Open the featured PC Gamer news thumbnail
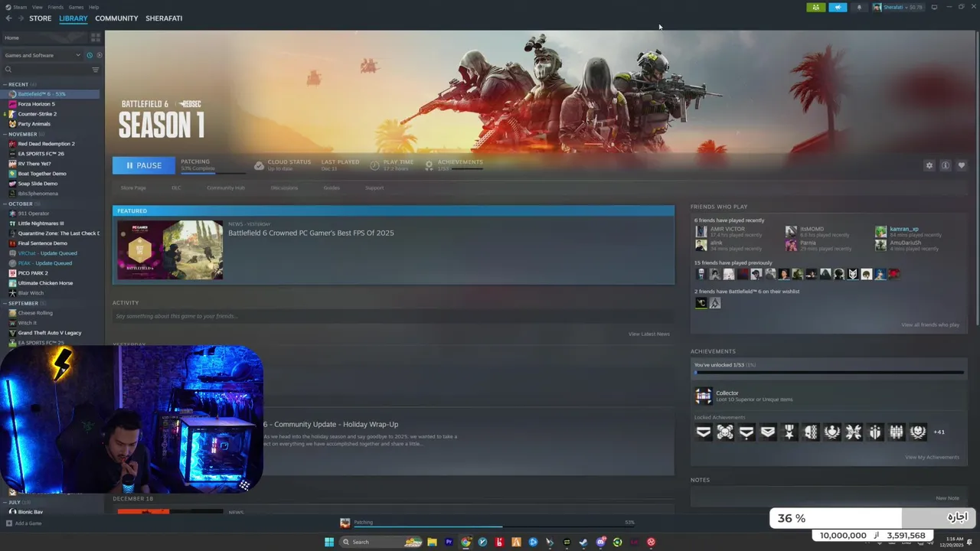This screenshot has height=551, width=980. pos(170,249)
